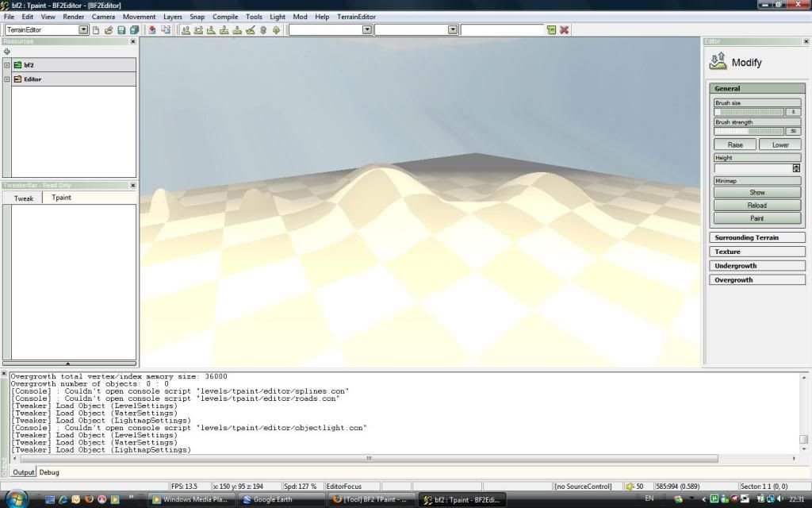Viewport: 812px width, 508px height.
Task: Open Google Earth from the taskbar
Action: click(283, 500)
